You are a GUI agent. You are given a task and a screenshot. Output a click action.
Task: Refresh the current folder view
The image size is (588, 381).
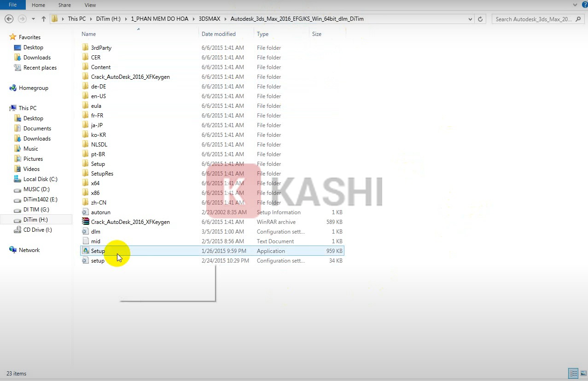(x=479, y=19)
